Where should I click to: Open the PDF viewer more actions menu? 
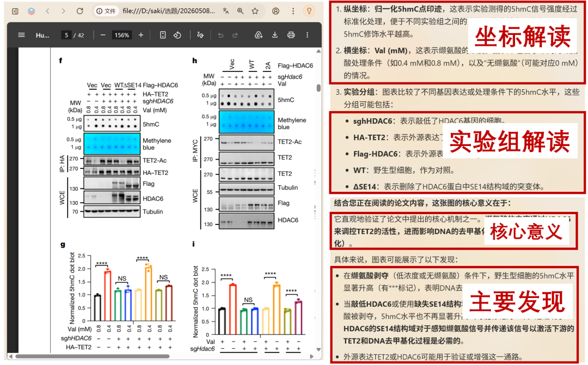pos(307,35)
